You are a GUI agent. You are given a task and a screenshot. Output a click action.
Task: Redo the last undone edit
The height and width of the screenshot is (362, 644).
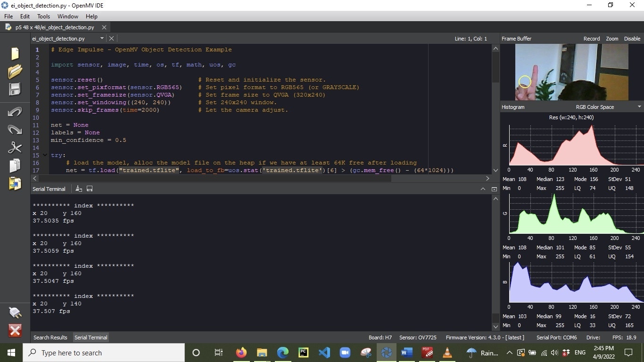15,130
